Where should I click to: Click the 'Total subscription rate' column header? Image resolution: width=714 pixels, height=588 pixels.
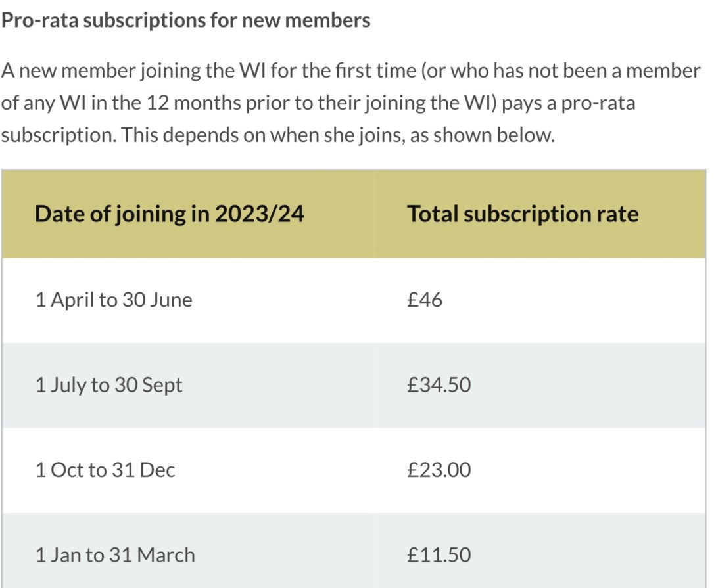pos(523,214)
